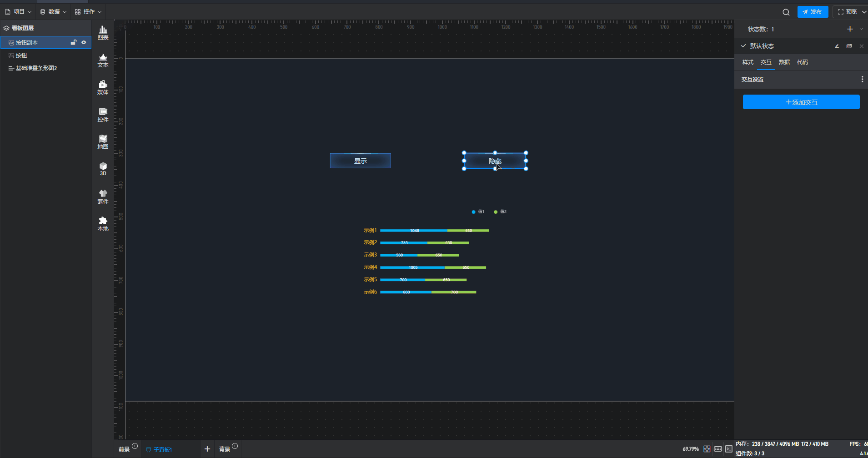Viewport: 868px width, 458px height.
Task: Click the plus circle beside 前景
Action: 135,446
